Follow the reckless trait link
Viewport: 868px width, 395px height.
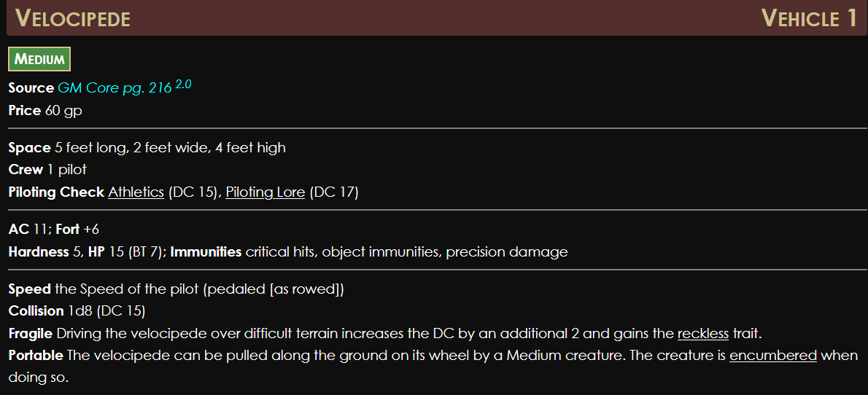coord(702,334)
